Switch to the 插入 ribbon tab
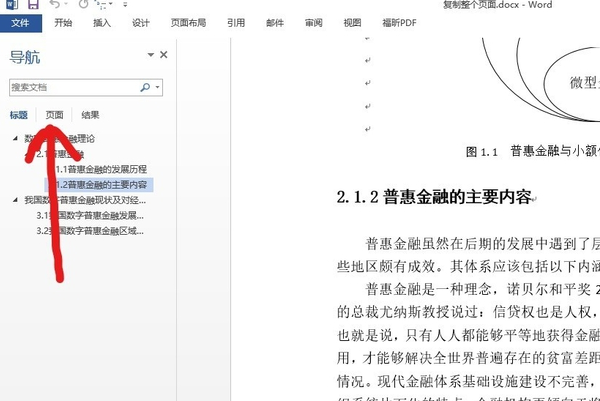Screen dimensions: 600x401 coord(102,23)
